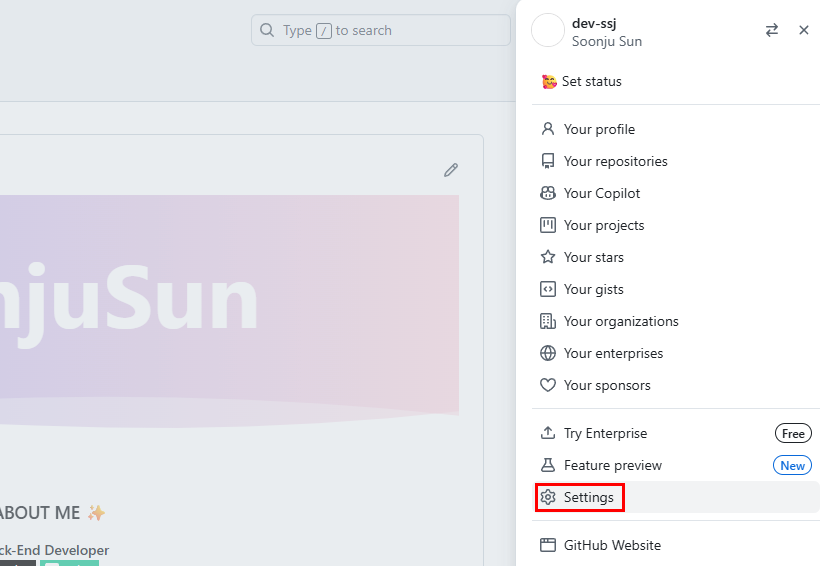Open Your gists
The width and height of the screenshot is (827, 566).
point(676,290)
